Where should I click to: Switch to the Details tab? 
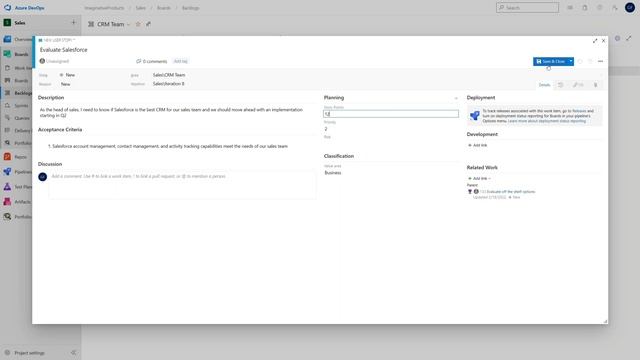click(544, 85)
